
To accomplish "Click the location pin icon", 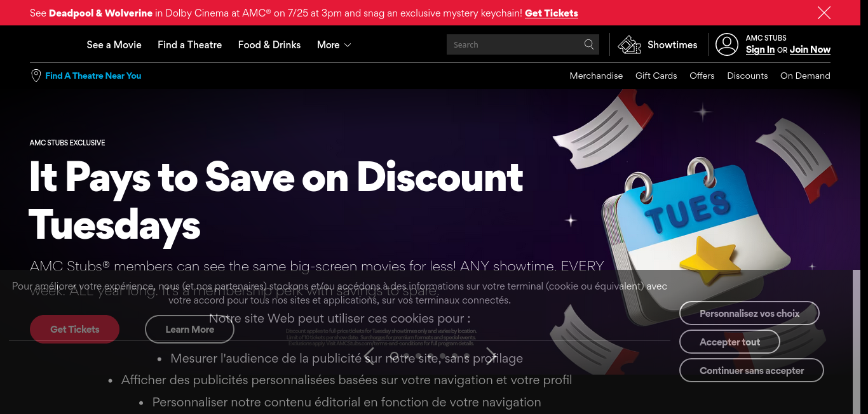I will click(x=36, y=76).
